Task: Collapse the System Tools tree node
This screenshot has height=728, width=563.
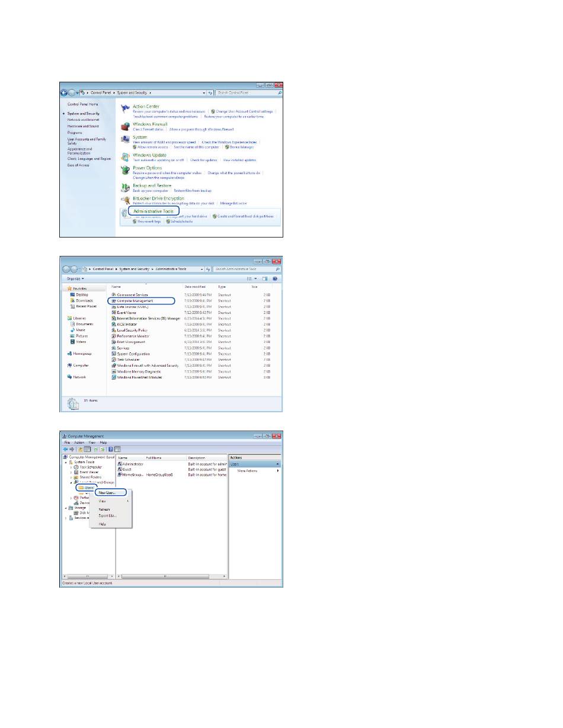Action: (66, 462)
